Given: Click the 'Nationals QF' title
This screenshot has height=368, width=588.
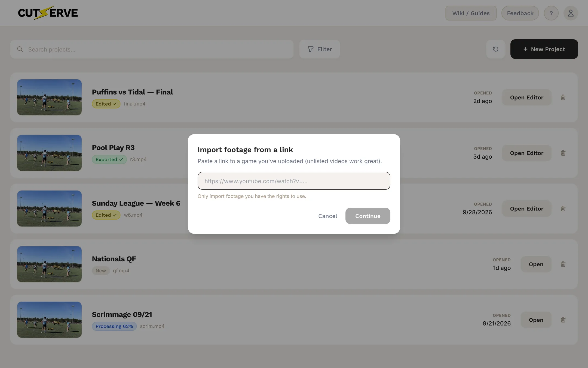Looking at the screenshot, I should (x=114, y=259).
